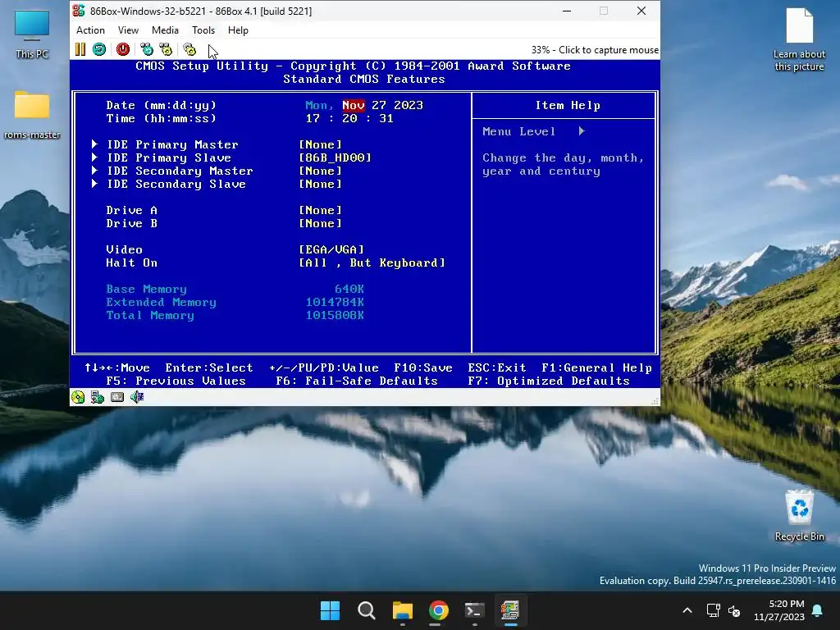
Task: Expand IDE Secondary Master arrow
Action: point(95,171)
